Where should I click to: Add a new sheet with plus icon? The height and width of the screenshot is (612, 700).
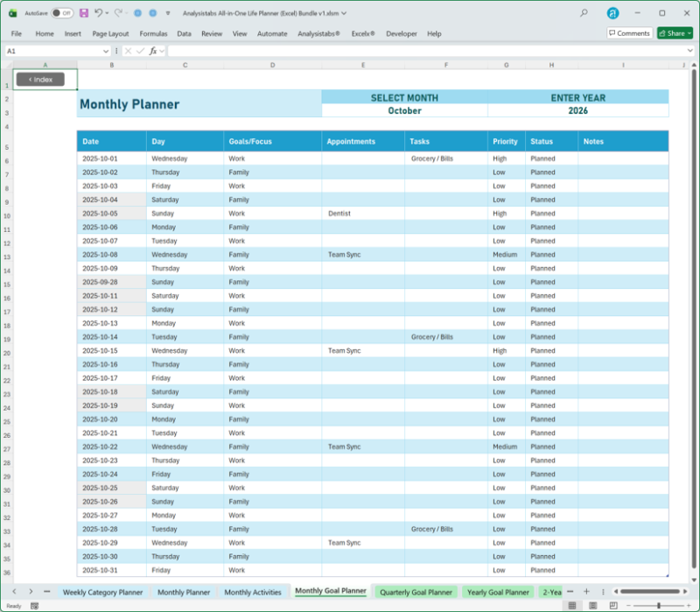point(586,592)
